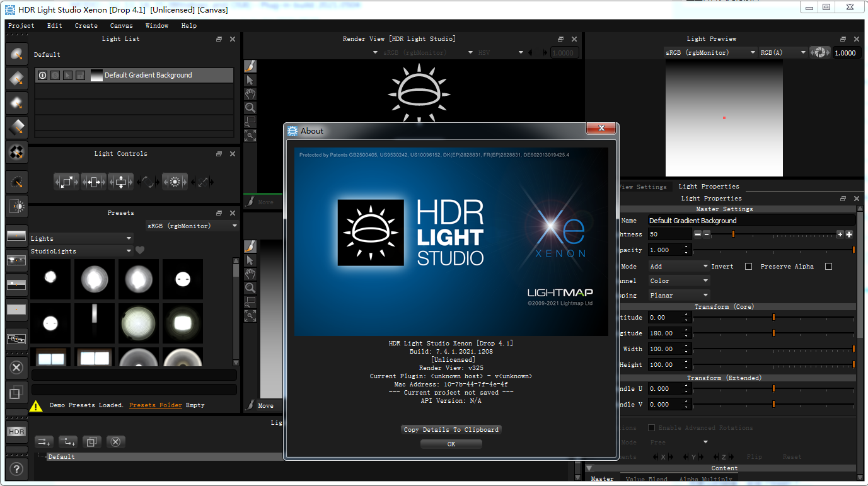Select the Hand pan tool

[x=250, y=93]
